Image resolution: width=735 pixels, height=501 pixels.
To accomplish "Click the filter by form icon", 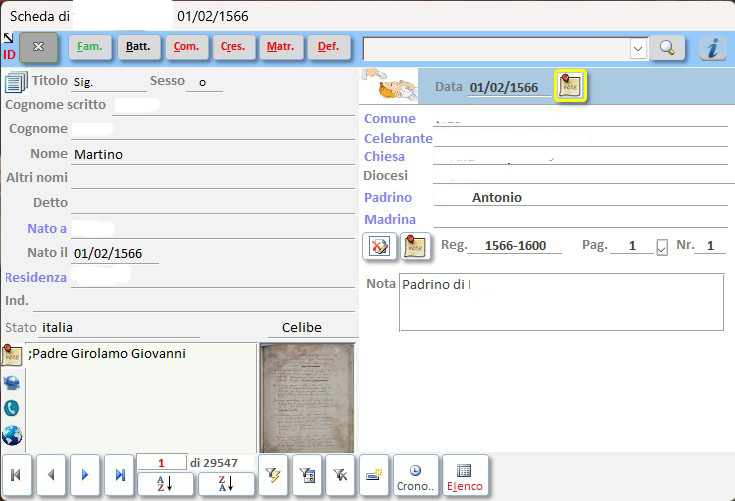I will point(307,475).
